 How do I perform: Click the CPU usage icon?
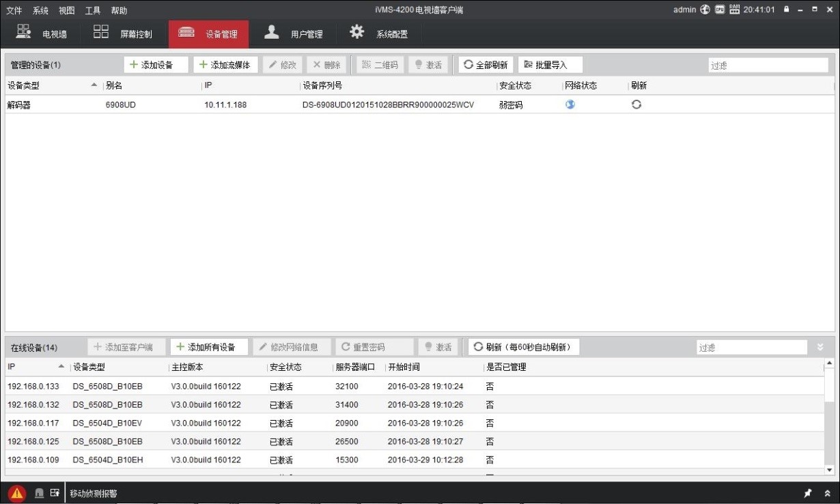pos(720,10)
